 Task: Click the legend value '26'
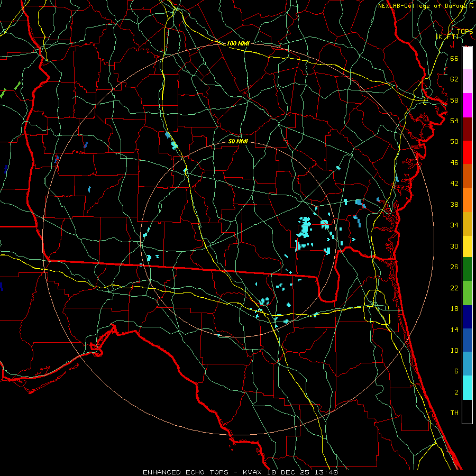454,267
